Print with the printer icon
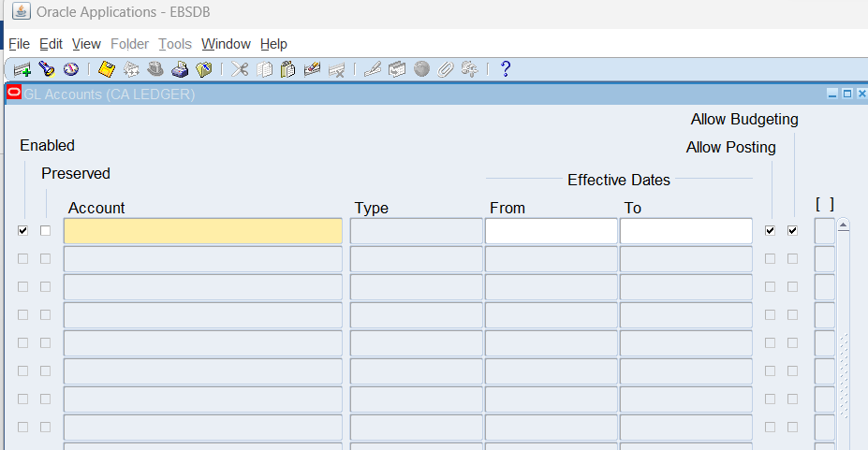This screenshot has height=450, width=868. [x=180, y=69]
